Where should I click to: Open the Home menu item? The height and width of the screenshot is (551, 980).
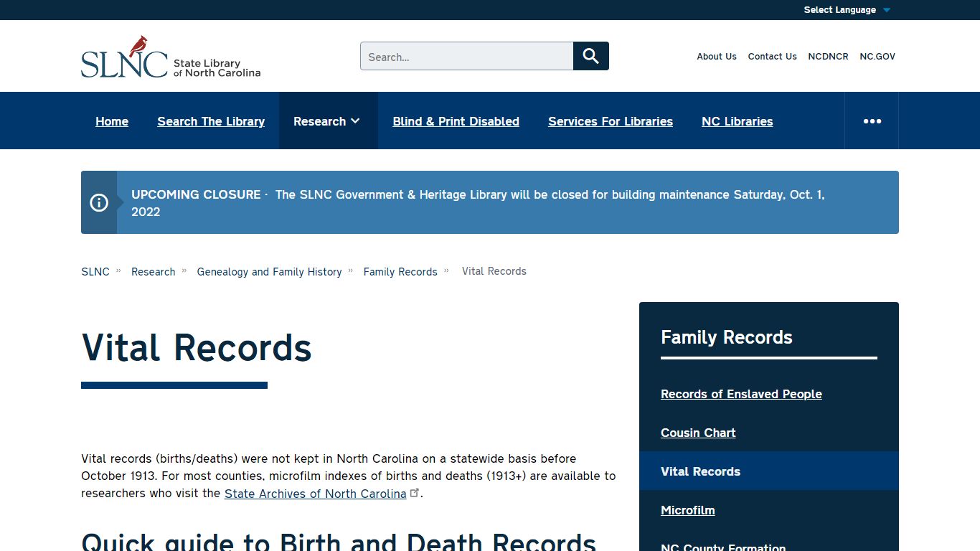[112, 121]
